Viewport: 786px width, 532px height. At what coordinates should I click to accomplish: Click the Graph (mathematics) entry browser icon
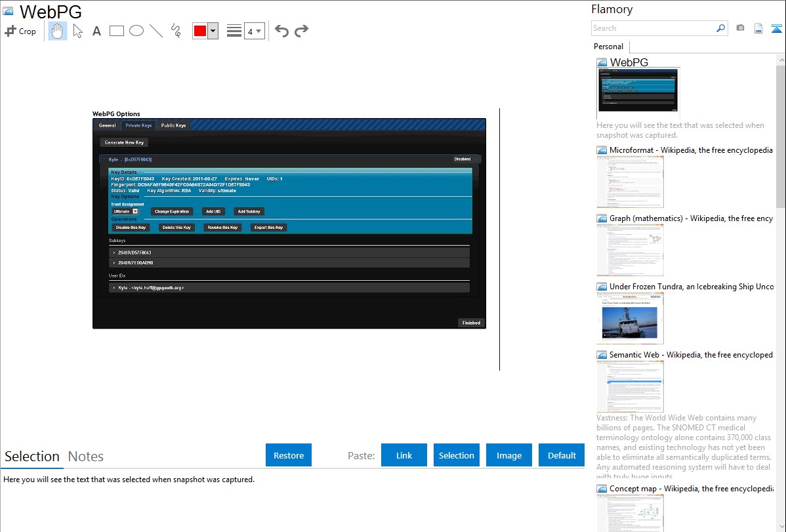click(602, 218)
